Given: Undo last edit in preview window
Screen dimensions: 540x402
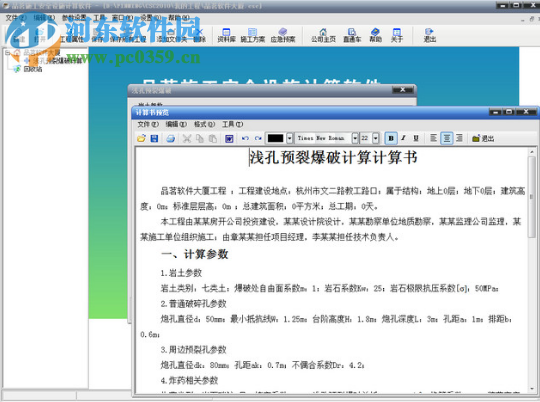Looking at the screenshot, I should (245, 138).
